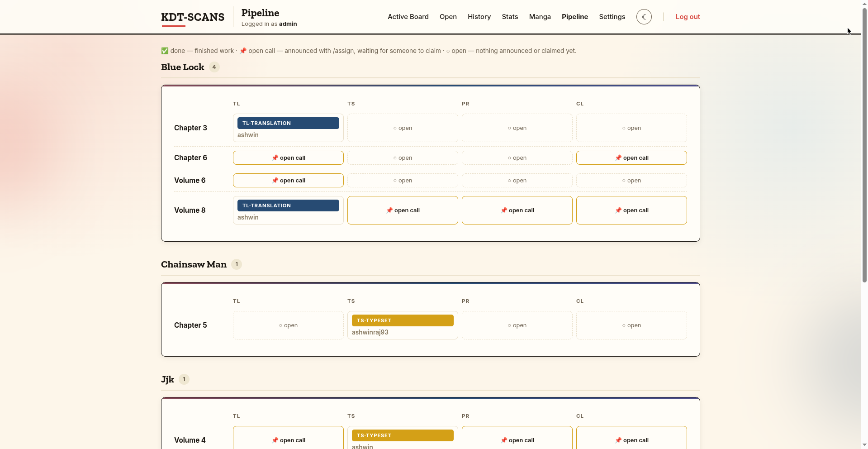The height and width of the screenshot is (449, 868).
Task: Click Blue Lock Volume 6 TS open slot
Action: [403, 181]
